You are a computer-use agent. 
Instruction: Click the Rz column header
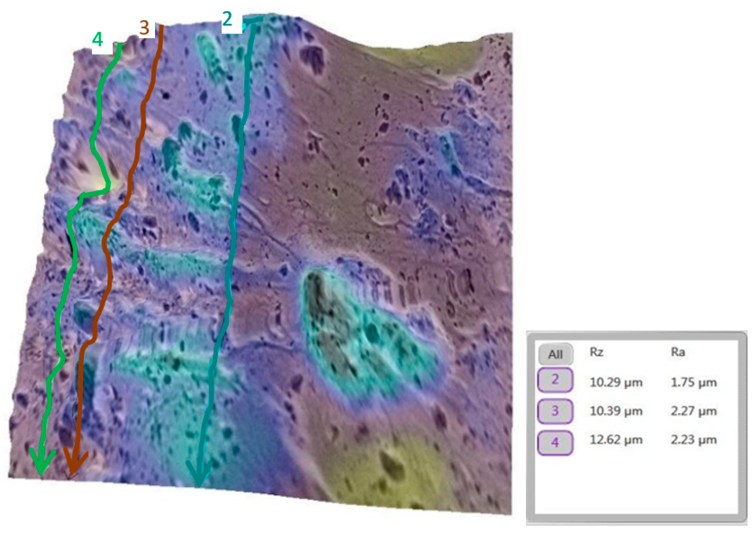[596, 352]
